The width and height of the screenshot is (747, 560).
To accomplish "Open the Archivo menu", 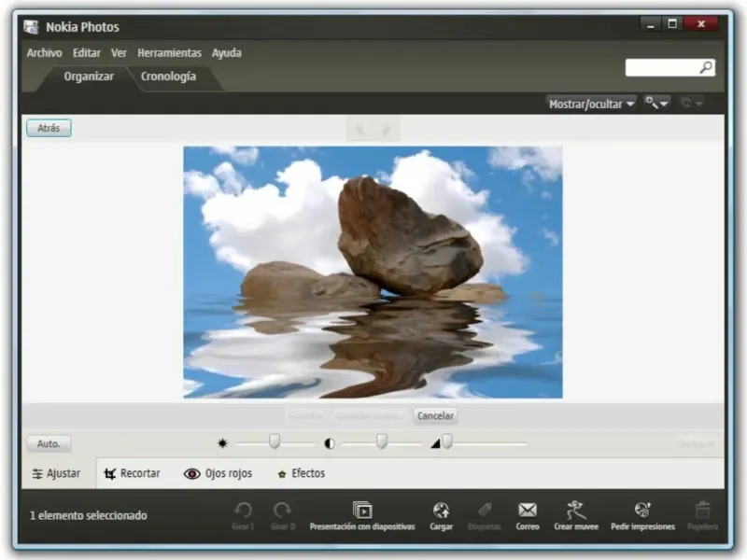I will pyautogui.click(x=44, y=53).
